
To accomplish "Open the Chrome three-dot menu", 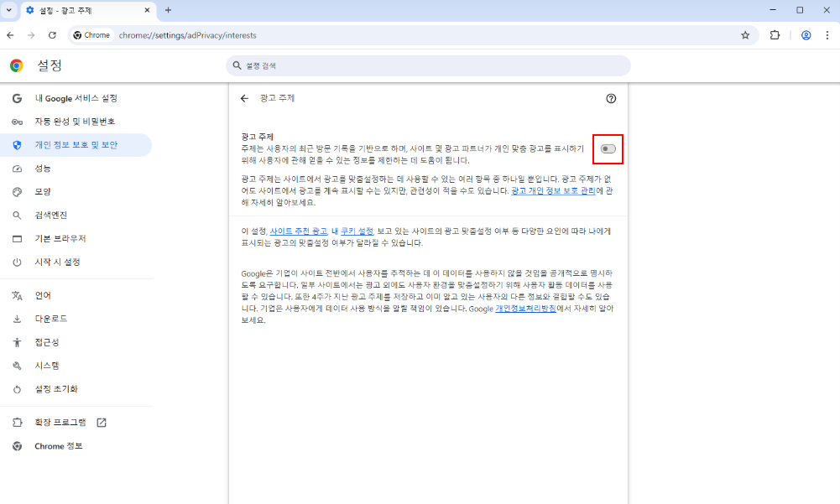I will click(x=827, y=35).
